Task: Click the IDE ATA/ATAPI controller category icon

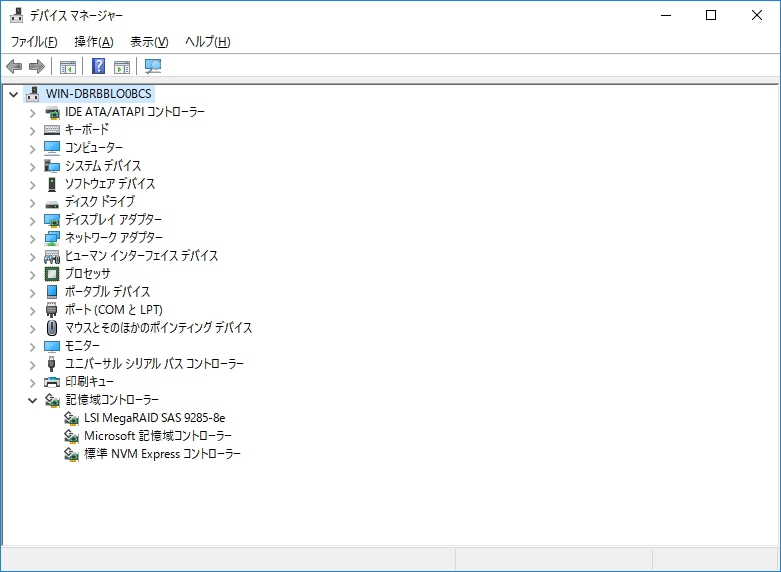Action: pos(52,113)
